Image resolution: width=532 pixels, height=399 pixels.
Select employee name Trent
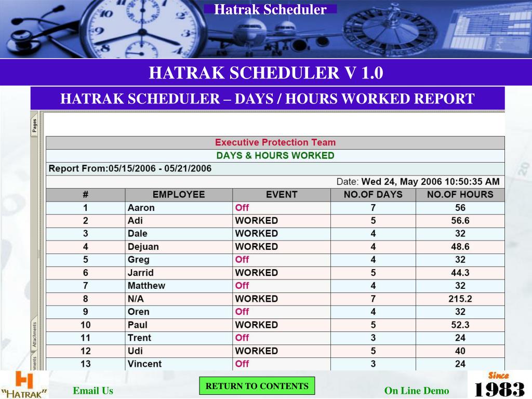pos(139,338)
